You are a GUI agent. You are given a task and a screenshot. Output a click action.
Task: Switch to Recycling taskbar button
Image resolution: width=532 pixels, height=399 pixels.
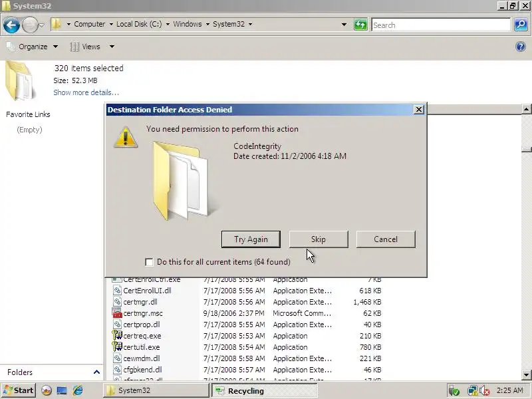(x=264, y=390)
